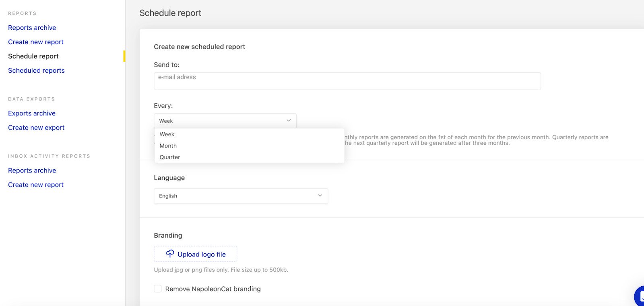Open the Reports archive link under Reports
The height and width of the screenshot is (306, 644).
pos(32,28)
